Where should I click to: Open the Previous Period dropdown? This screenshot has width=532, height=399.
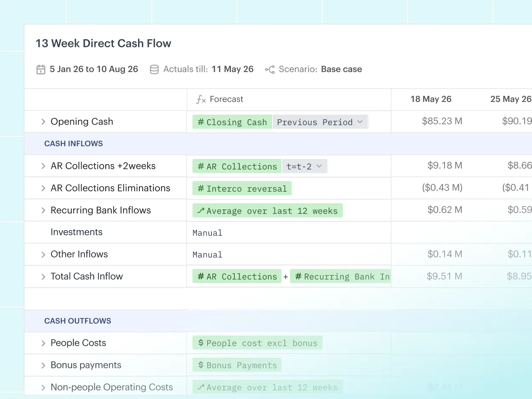pyautogui.click(x=320, y=122)
